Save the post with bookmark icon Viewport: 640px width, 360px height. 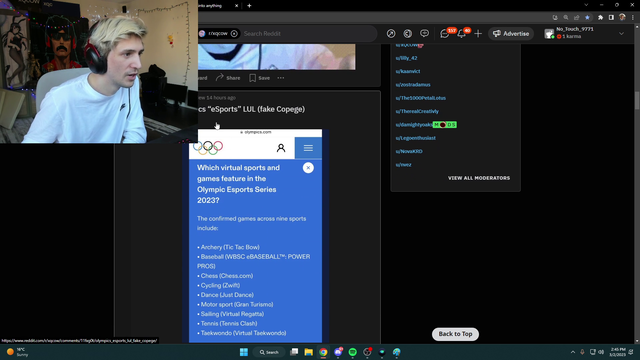(x=260, y=78)
